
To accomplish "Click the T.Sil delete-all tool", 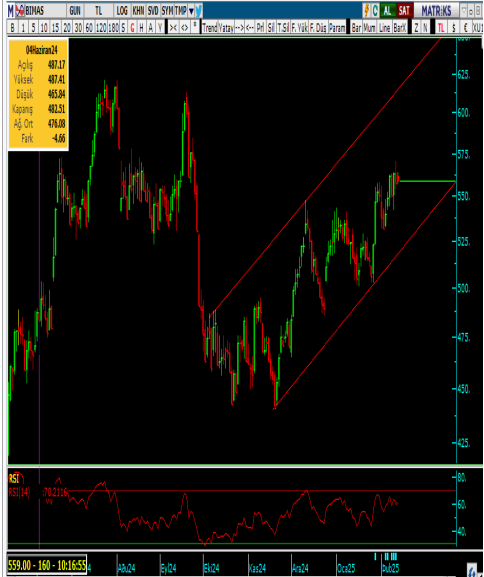I will click(x=283, y=27).
